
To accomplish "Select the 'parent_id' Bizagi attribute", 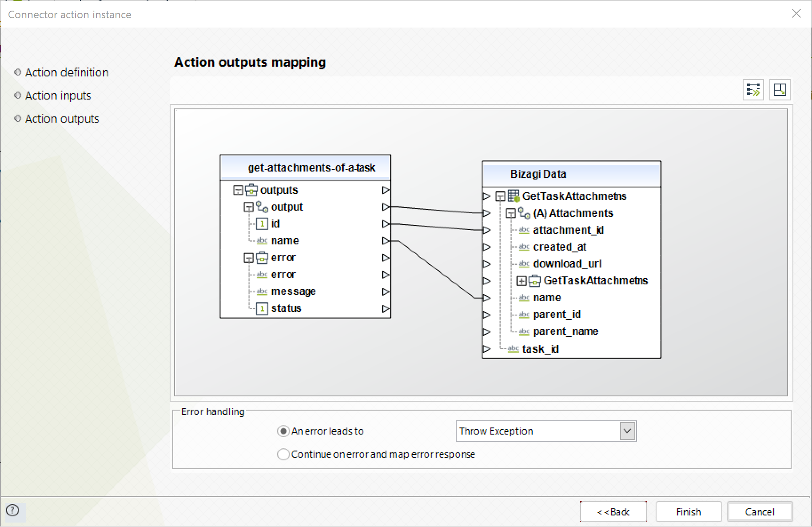I will tap(557, 315).
